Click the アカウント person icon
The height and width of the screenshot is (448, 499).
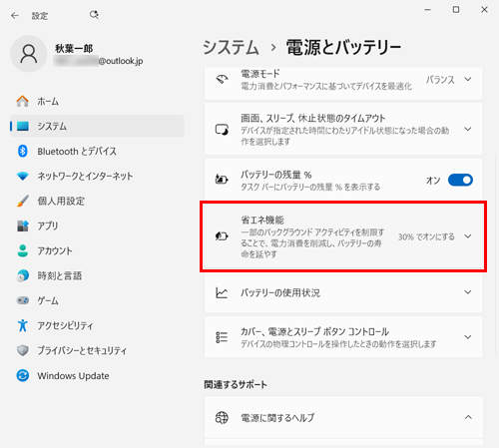point(23,250)
